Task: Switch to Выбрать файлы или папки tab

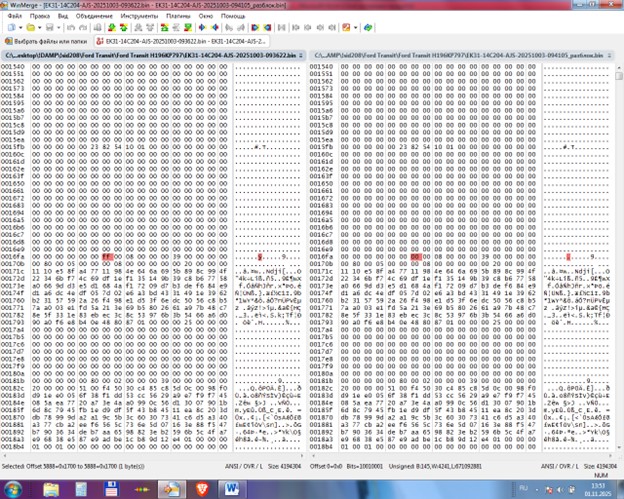Action: (48, 42)
